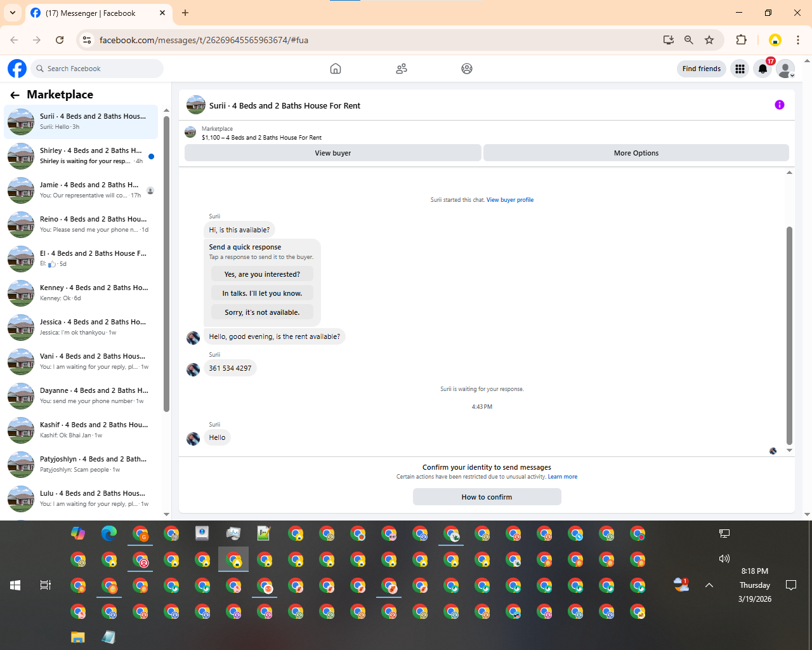The height and width of the screenshot is (650, 812).
Task: Click the View buyer button
Action: pos(333,153)
